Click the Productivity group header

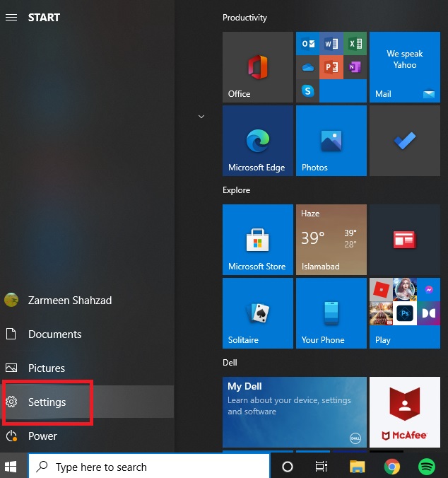click(x=244, y=18)
